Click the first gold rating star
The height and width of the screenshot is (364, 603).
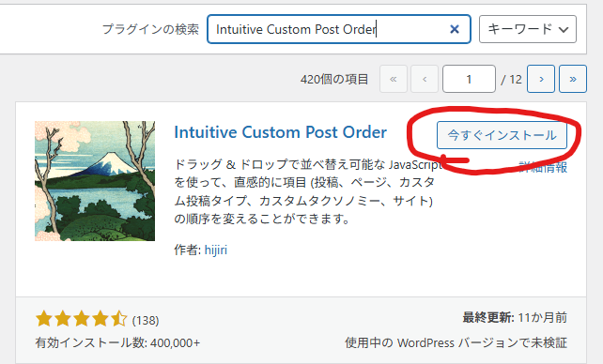44,319
